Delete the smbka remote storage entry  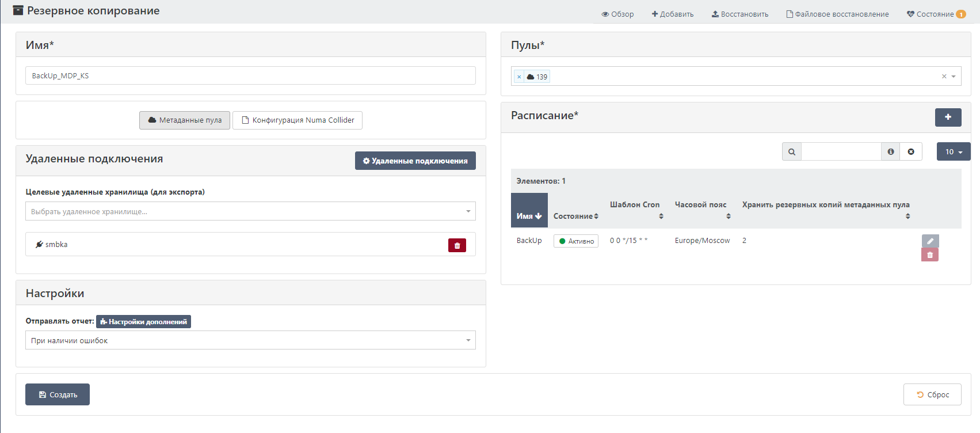(457, 245)
